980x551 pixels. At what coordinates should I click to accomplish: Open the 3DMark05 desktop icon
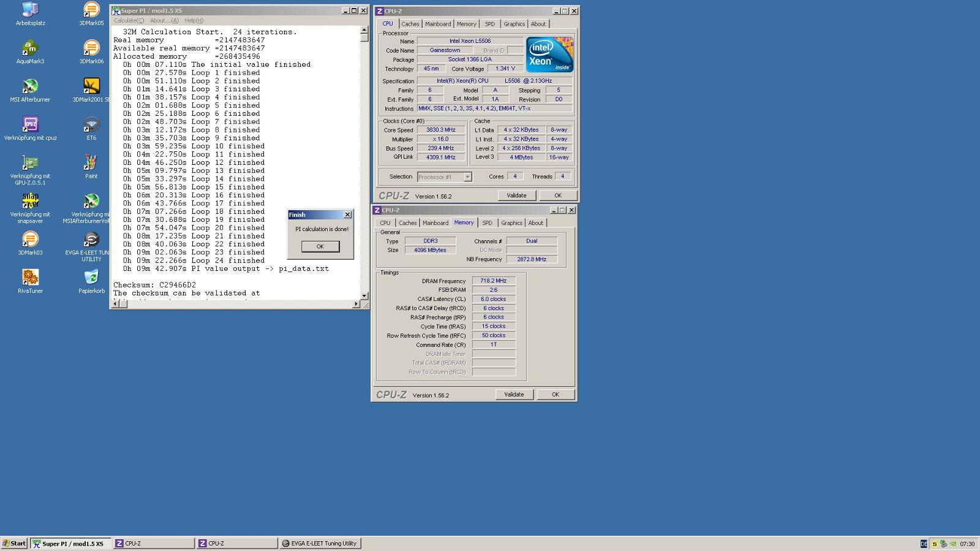coord(91,10)
